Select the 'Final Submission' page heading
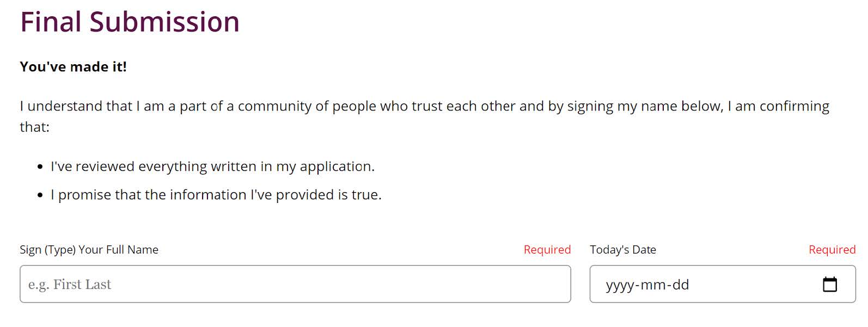Viewport: 868px width, 327px height. pos(130,22)
